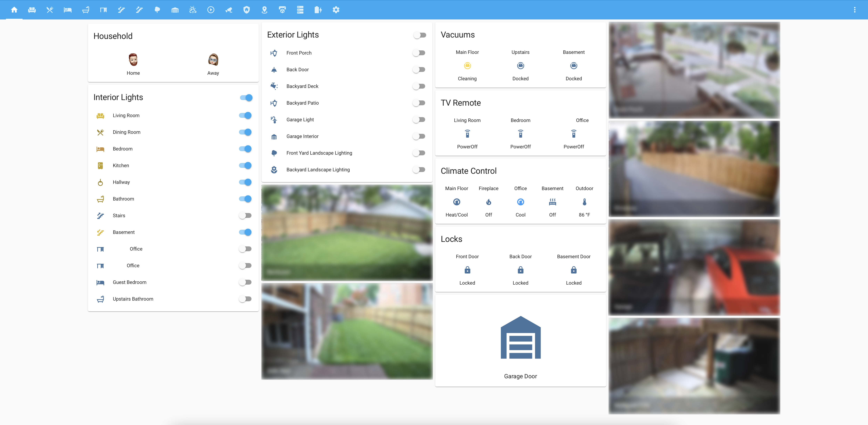The image size is (868, 425).
Task: Open the weather tab icon
Action: 193,10
